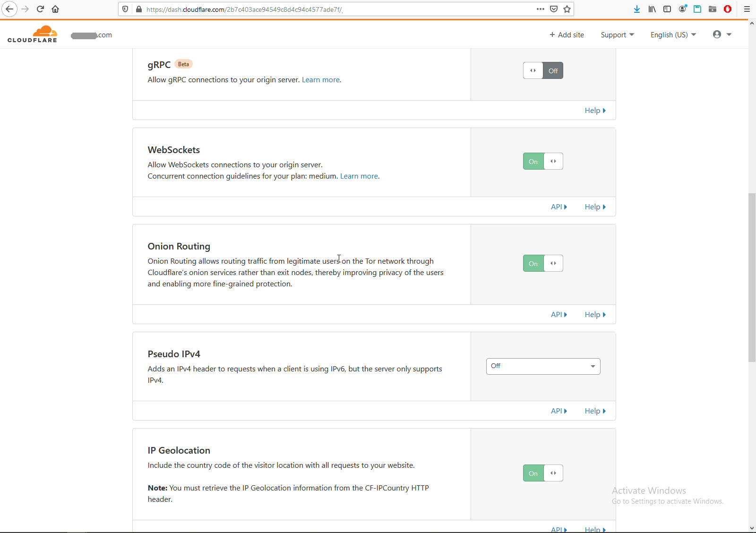Open the browser downloads panel
This screenshot has height=533, width=756.
pos(637,9)
